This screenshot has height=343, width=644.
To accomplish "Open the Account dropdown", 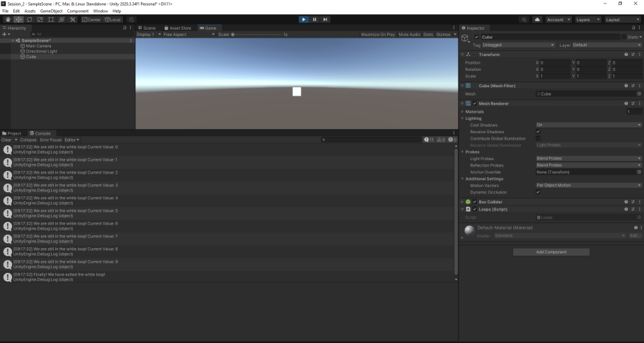I will (558, 19).
